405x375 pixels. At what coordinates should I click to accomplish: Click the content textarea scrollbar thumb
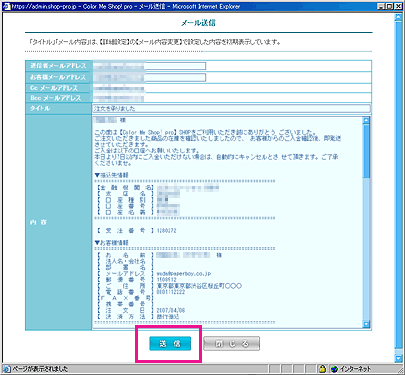366,151
